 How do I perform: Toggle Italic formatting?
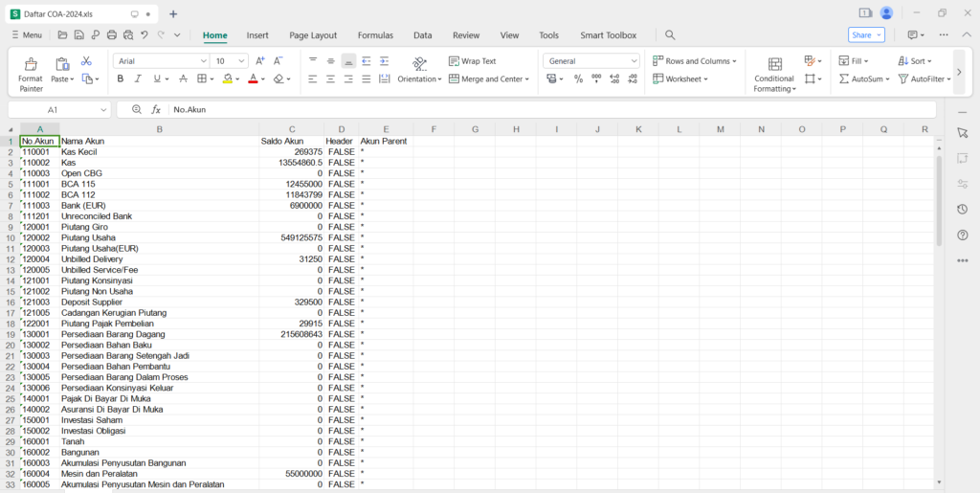139,79
